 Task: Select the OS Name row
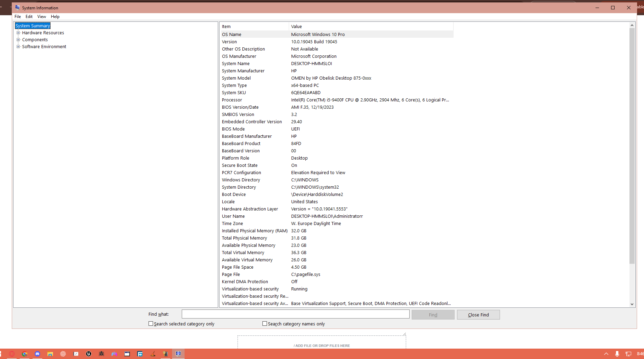click(337, 34)
